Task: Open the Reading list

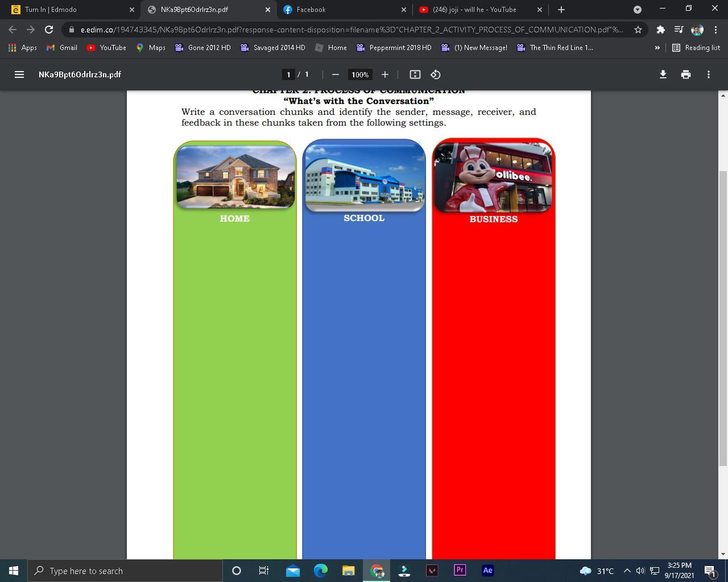Action: tap(696, 48)
